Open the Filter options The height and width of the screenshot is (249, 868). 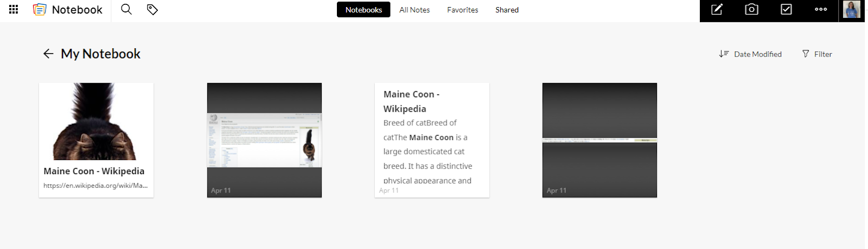coord(817,54)
